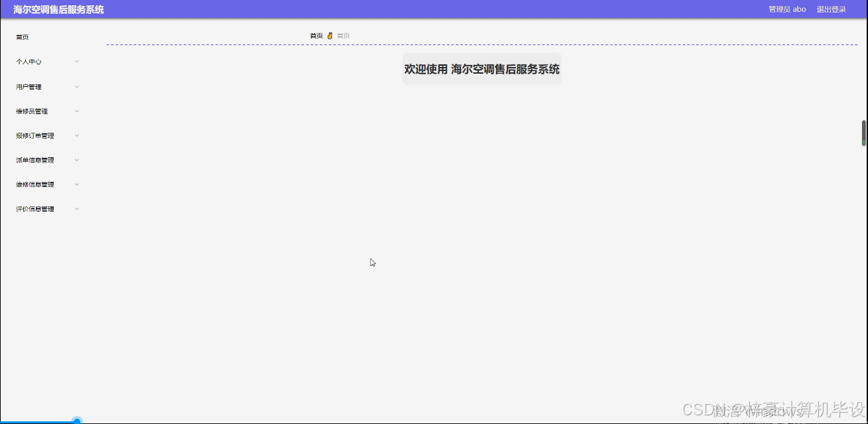Click the 管理员 abo user label
Viewport: 868px width, 424px height.
pos(787,9)
